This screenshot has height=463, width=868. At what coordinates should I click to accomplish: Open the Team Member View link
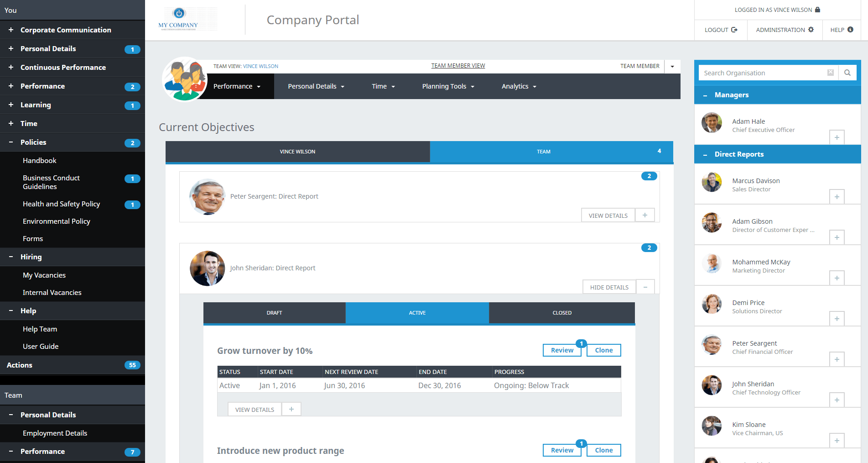coord(458,65)
